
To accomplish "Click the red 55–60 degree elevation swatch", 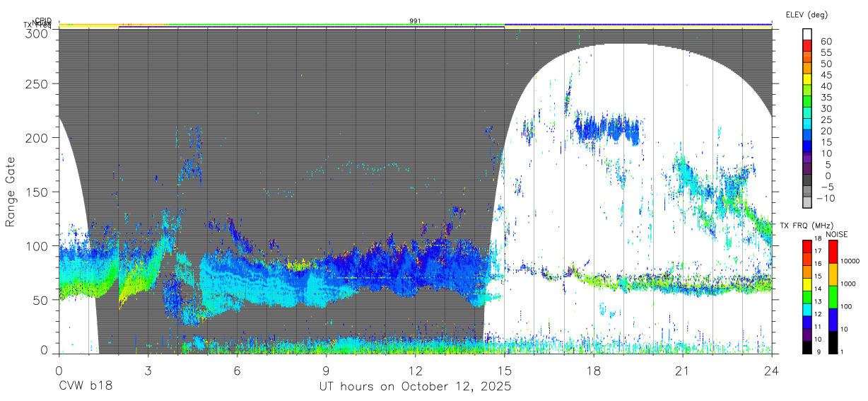I will click(x=808, y=46).
